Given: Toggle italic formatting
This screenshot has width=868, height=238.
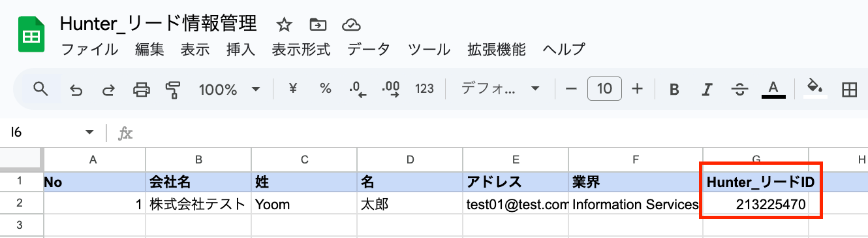Looking at the screenshot, I should pyautogui.click(x=707, y=90).
